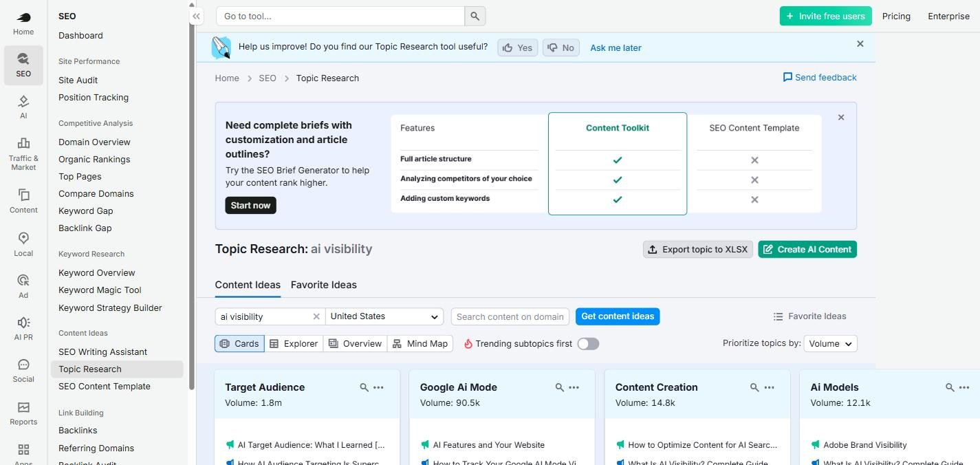
Task: Click Send feedback link
Action: click(x=820, y=77)
